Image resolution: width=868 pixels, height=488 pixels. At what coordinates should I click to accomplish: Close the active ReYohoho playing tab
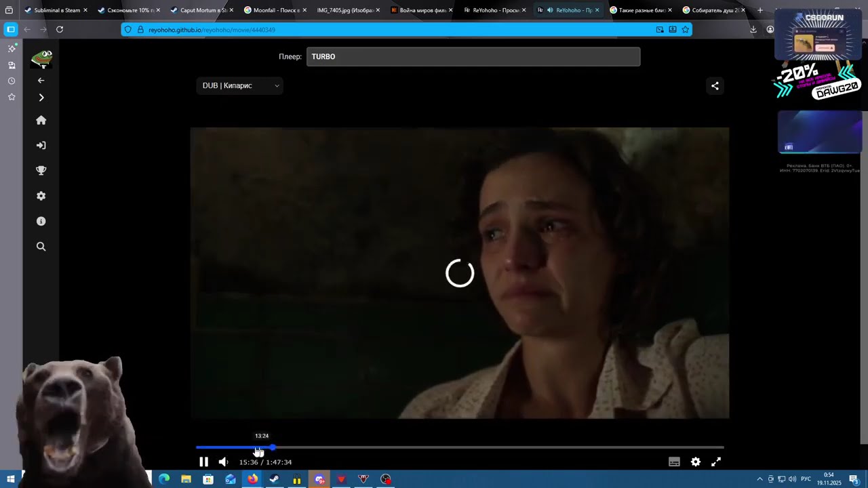(x=597, y=10)
